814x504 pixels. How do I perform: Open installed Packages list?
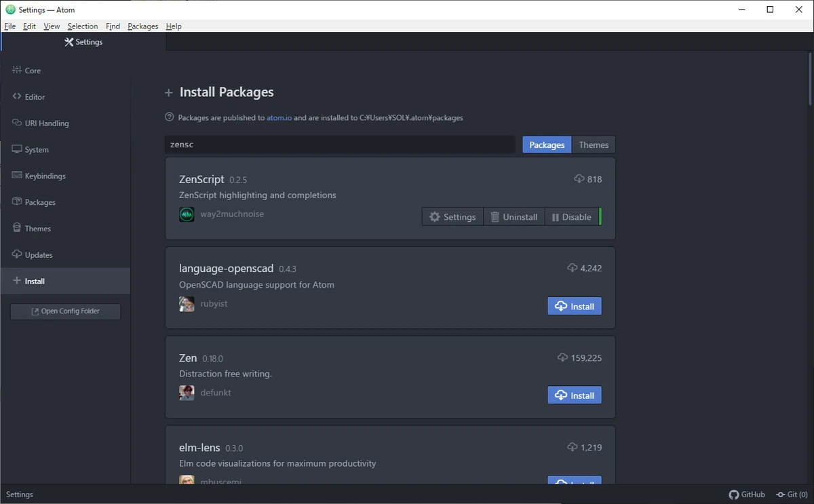40,202
